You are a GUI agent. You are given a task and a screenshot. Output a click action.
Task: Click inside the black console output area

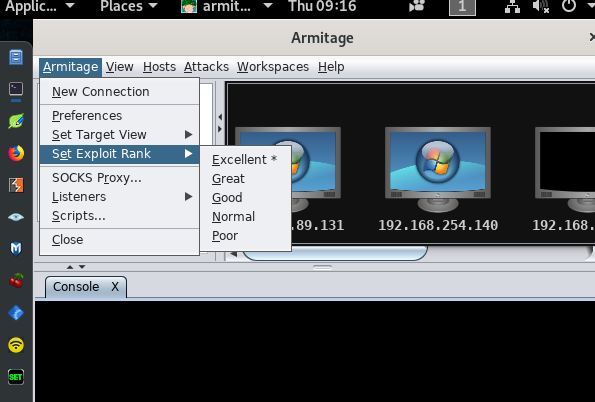tap(315, 352)
